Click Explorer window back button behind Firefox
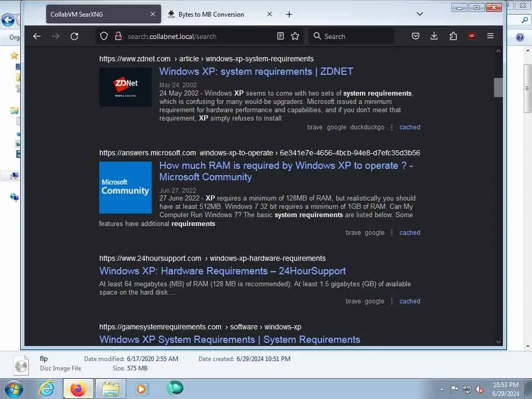This screenshot has height=399, width=532. [7, 20]
